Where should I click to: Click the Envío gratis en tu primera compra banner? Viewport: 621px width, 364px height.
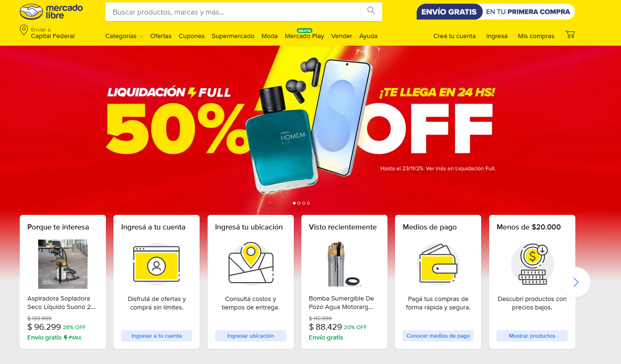pos(496,12)
